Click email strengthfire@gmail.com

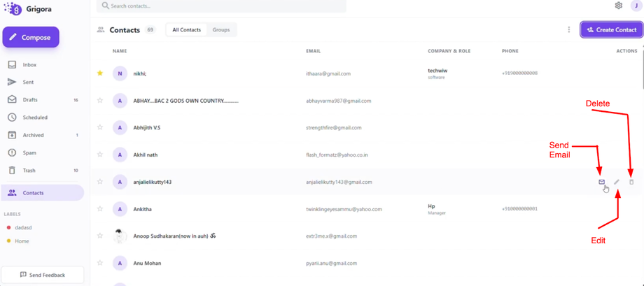pyautogui.click(x=333, y=127)
